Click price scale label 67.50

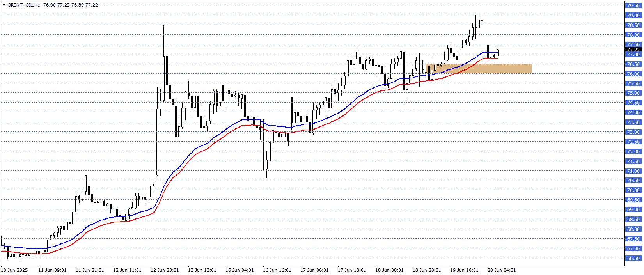633,239
